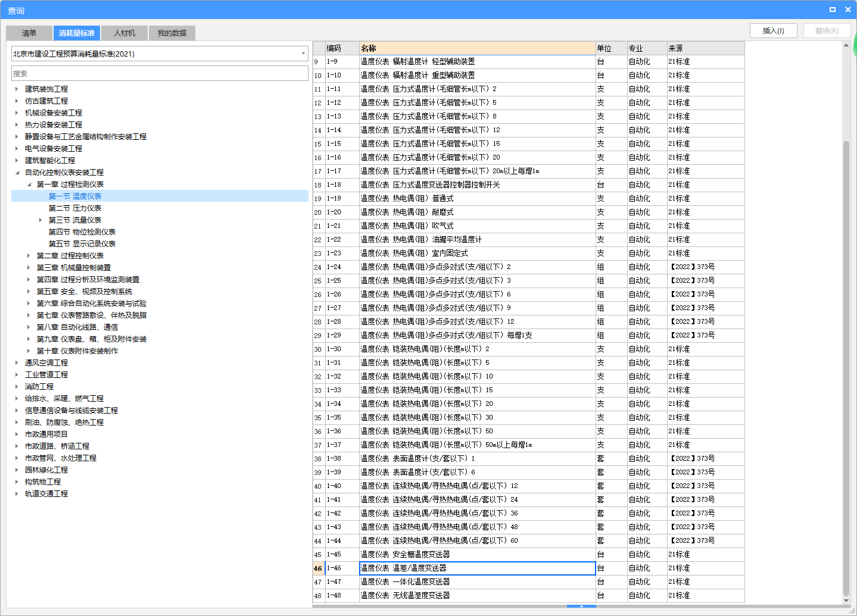Viewport: 857px width, 616px height.
Task: Select row 压力式温度变送器控制器控制开关
Action: coord(478,185)
